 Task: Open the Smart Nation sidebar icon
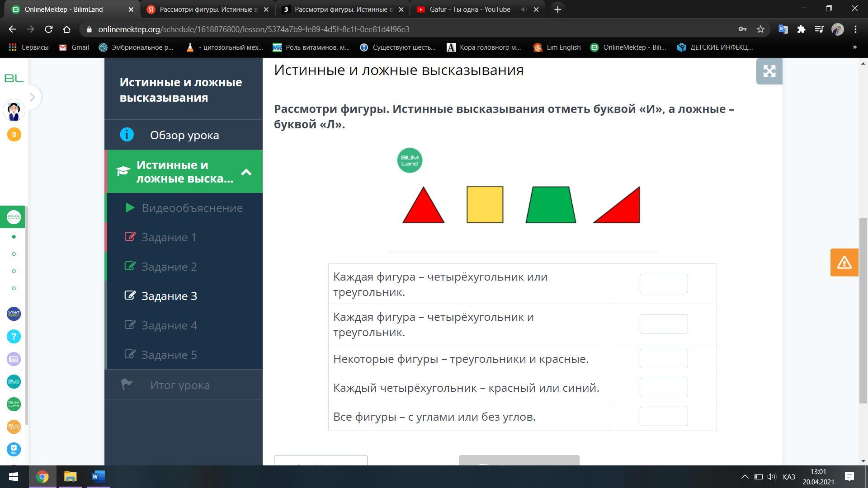pos(14,314)
